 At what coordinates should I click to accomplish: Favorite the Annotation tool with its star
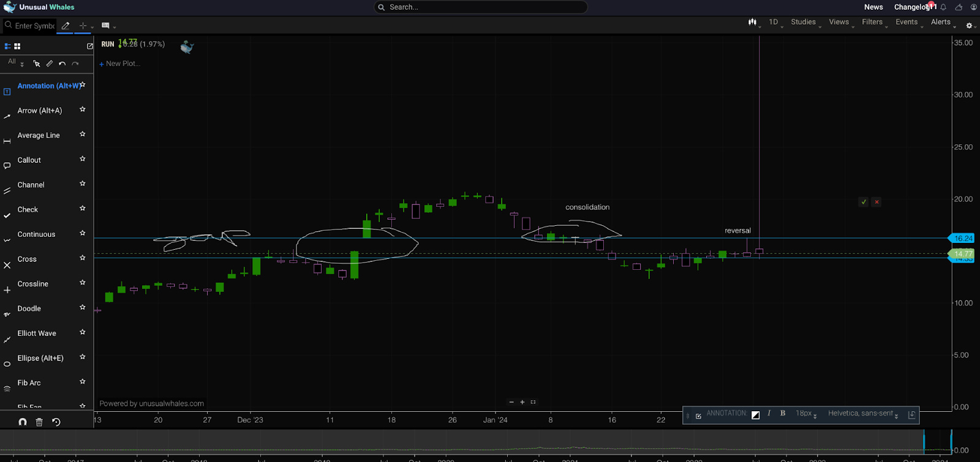click(x=83, y=84)
